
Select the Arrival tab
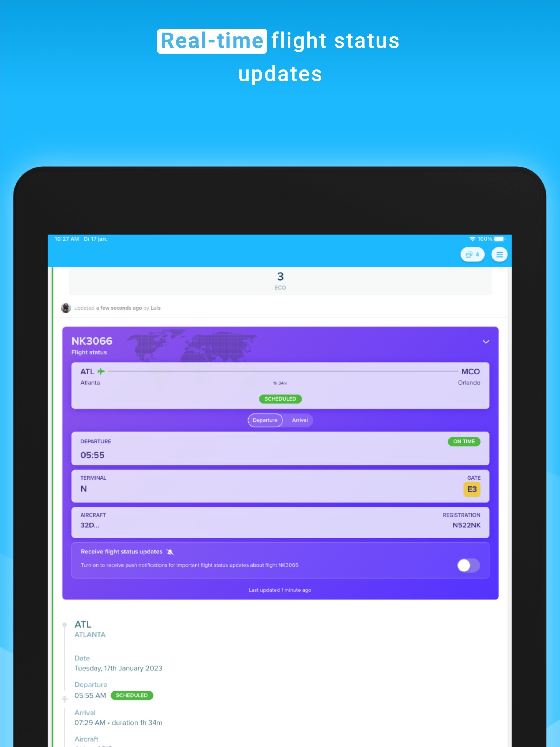(300, 420)
